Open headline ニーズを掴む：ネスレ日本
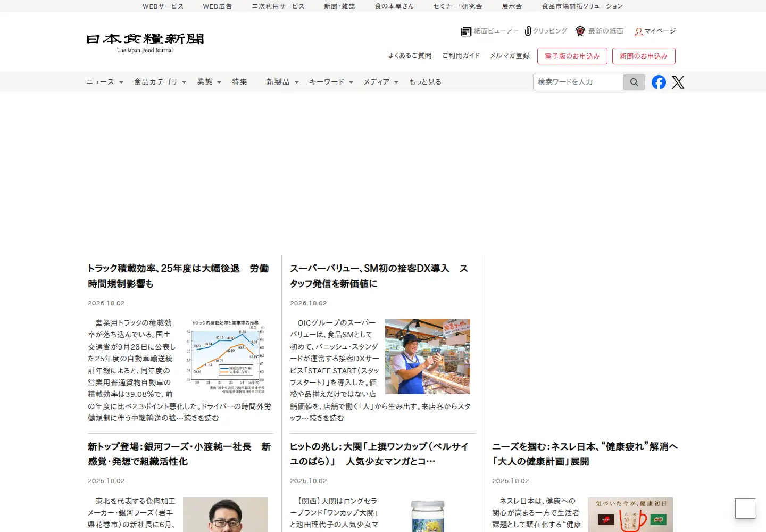This screenshot has height=532, width=766. tap(585, 454)
